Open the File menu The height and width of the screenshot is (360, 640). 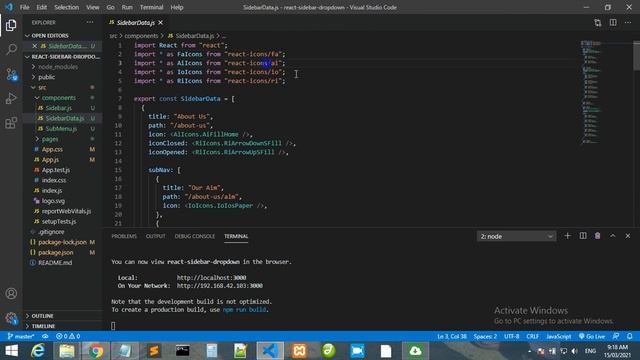point(24,7)
